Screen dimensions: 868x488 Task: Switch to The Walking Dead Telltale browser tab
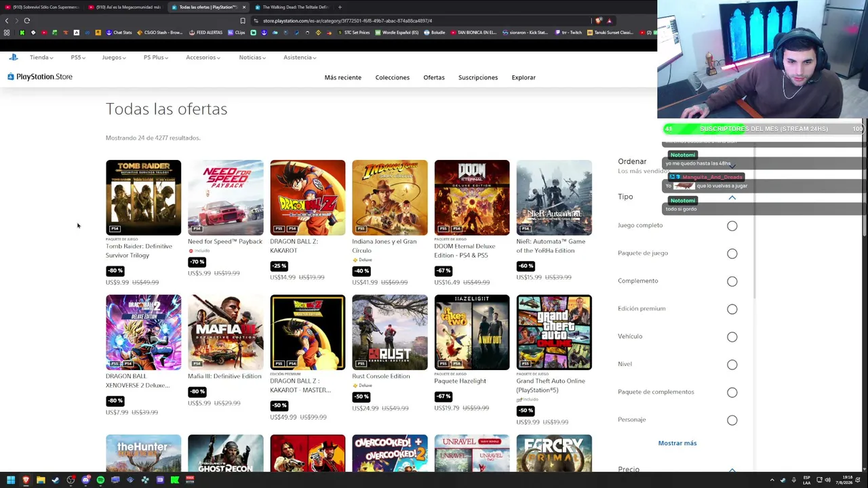292,7
